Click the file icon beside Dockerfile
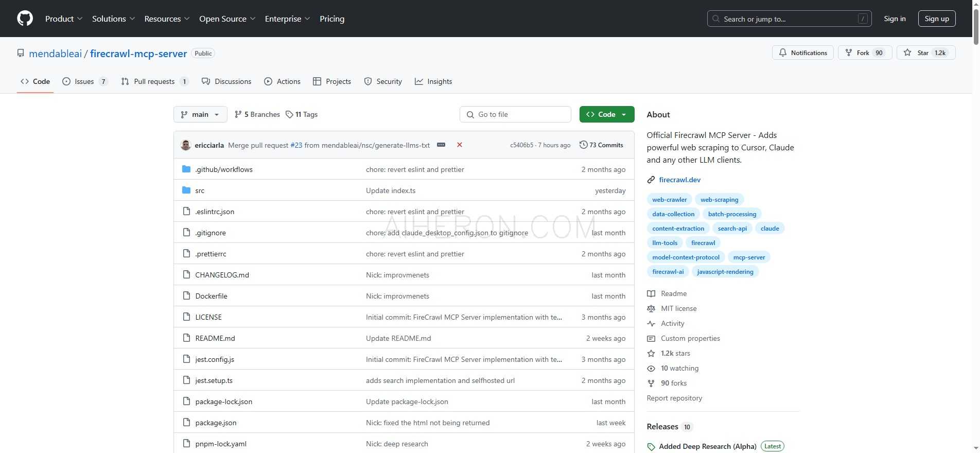Screen dimensions: 980x453 [x=186, y=295]
